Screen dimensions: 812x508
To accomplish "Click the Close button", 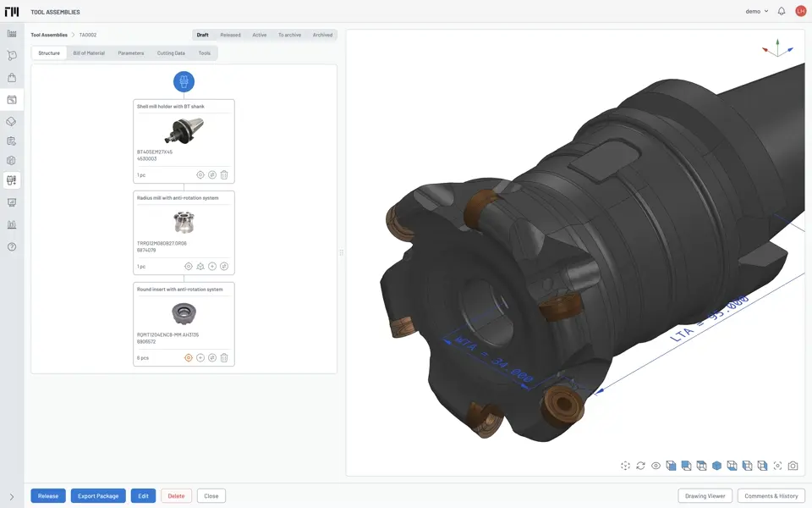I will (211, 495).
